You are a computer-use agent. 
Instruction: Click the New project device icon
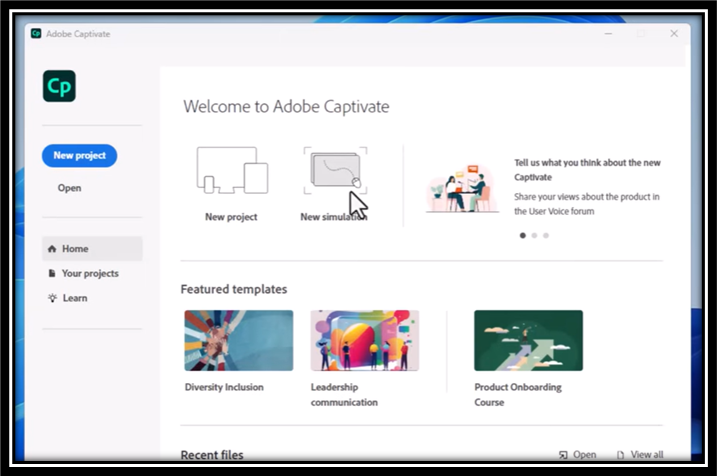231,170
